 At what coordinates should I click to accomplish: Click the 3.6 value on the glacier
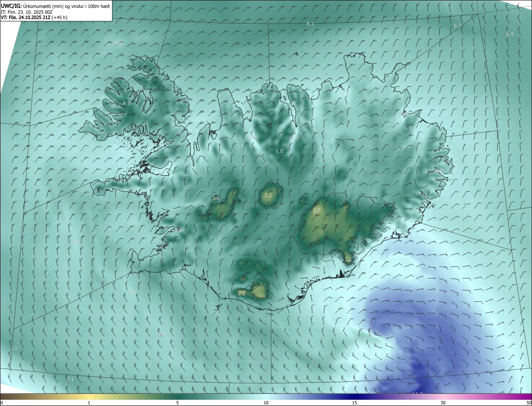[216, 198]
